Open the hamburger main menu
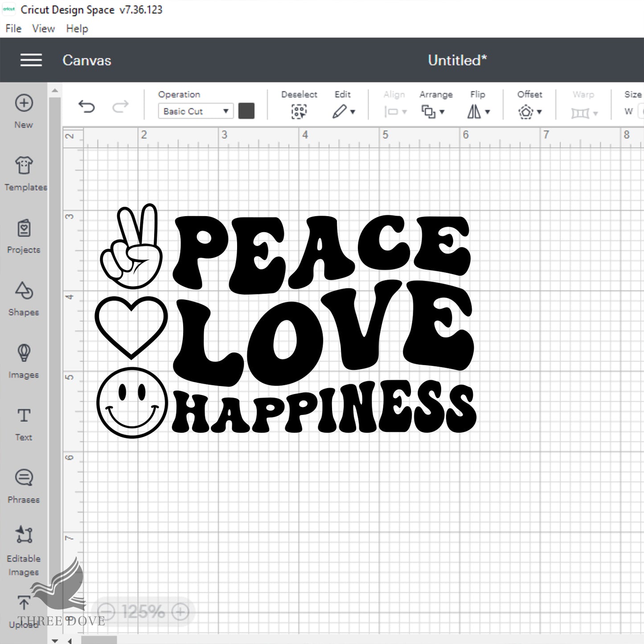Viewport: 644px width, 644px height. click(x=31, y=60)
